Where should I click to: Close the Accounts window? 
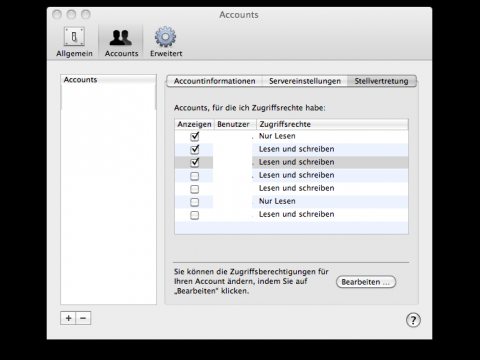tap(57, 14)
